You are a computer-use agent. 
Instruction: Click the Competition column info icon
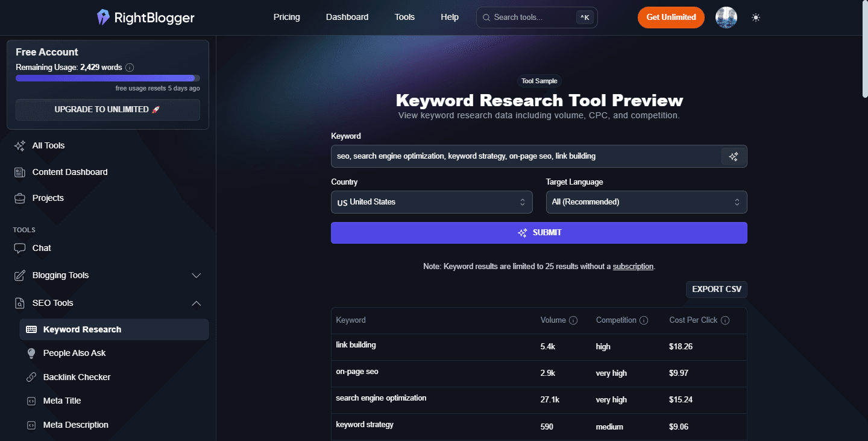pos(644,320)
